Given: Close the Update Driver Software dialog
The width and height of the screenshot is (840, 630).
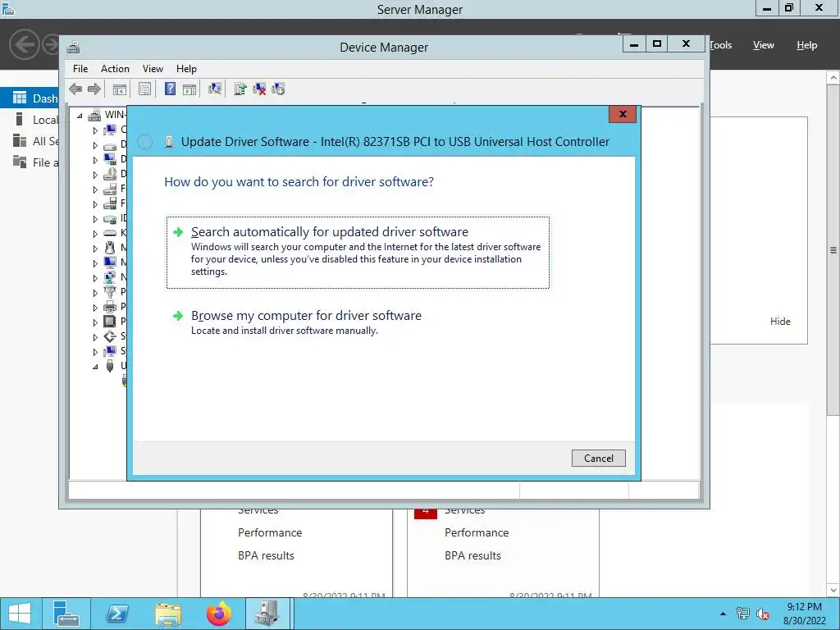Looking at the screenshot, I should pyautogui.click(x=623, y=113).
